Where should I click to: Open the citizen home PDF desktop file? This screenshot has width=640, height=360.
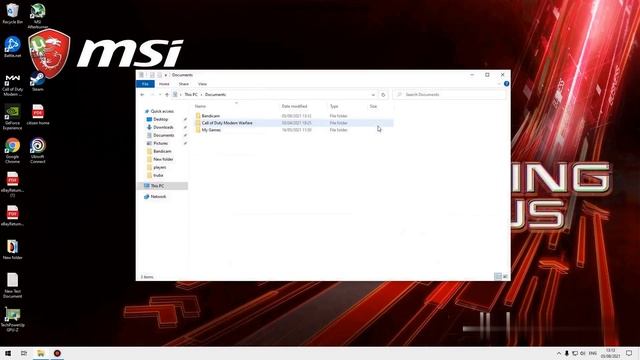coord(38,115)
